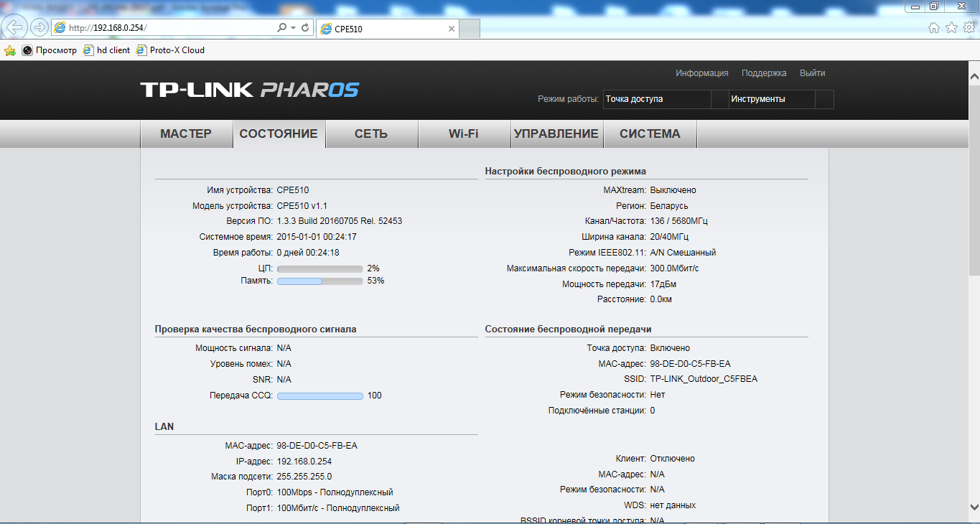Click the Расстояние value 0.0км
This screenshot has width=980, height=524.
tap(661, 299)
